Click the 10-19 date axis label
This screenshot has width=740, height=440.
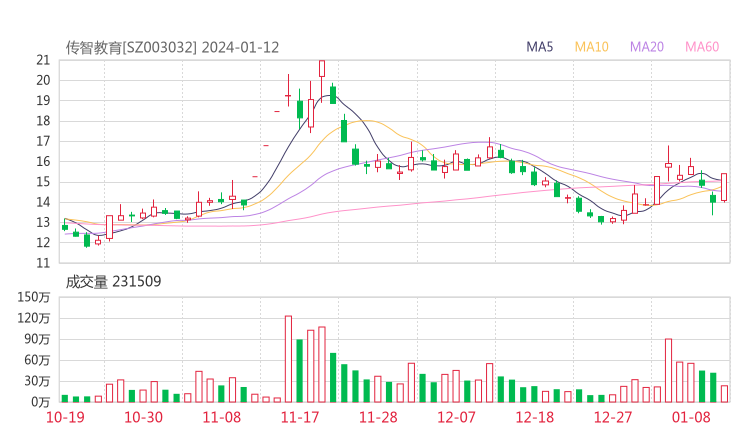point(65,417)
